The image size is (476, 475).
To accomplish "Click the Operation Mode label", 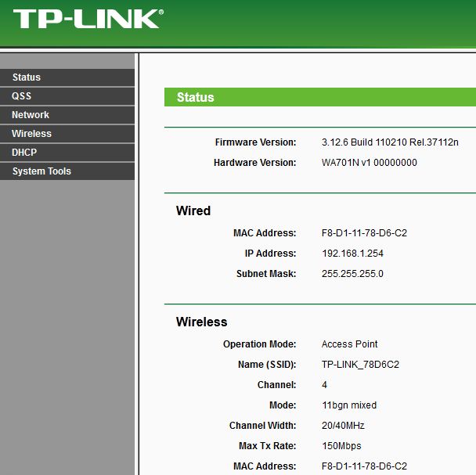I will 260,344.
